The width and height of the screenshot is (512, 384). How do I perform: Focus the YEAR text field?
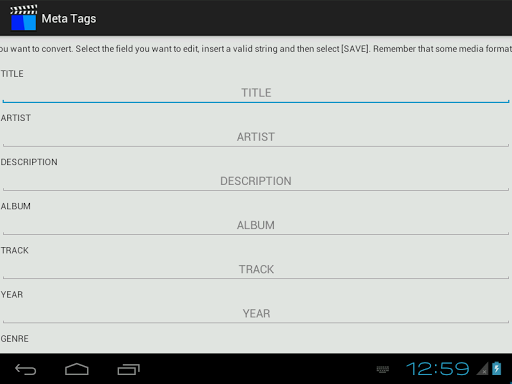click(256, 313)
